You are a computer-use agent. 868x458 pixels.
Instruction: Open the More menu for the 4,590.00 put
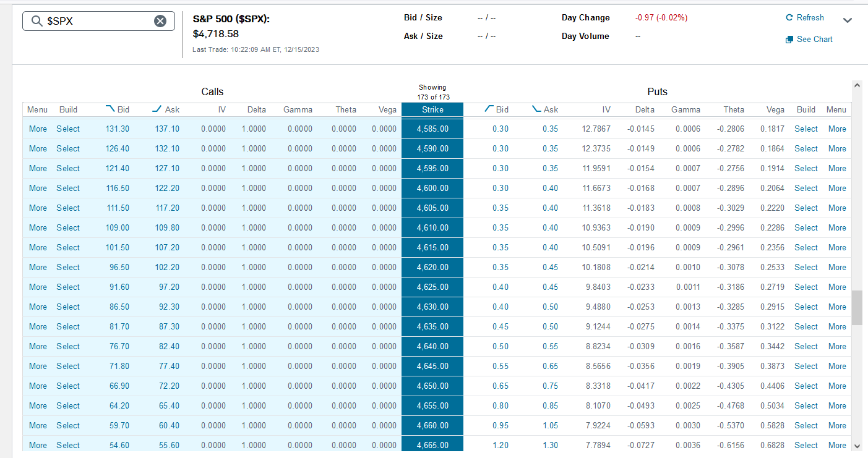[836, 148]
